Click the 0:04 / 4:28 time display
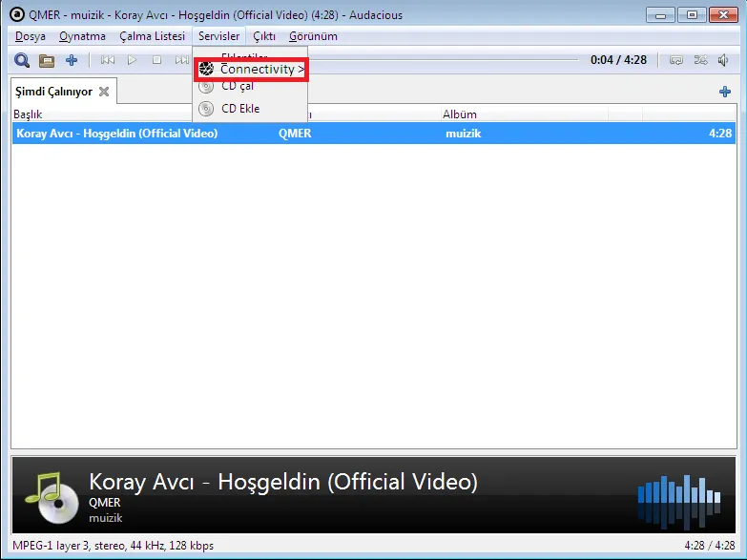Viewport: 747px width, 560px height. [x=618, y=60]
